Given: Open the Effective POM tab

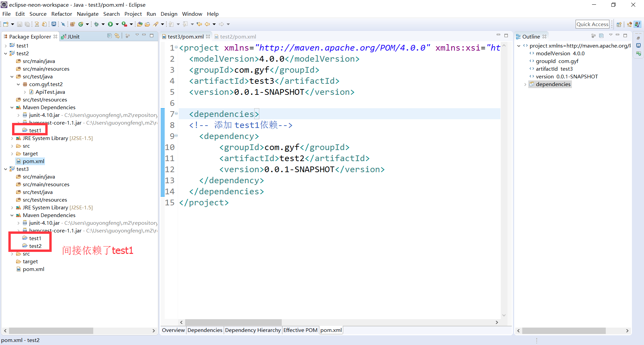Looking at the screenshot, I should [x=300, y=330].
